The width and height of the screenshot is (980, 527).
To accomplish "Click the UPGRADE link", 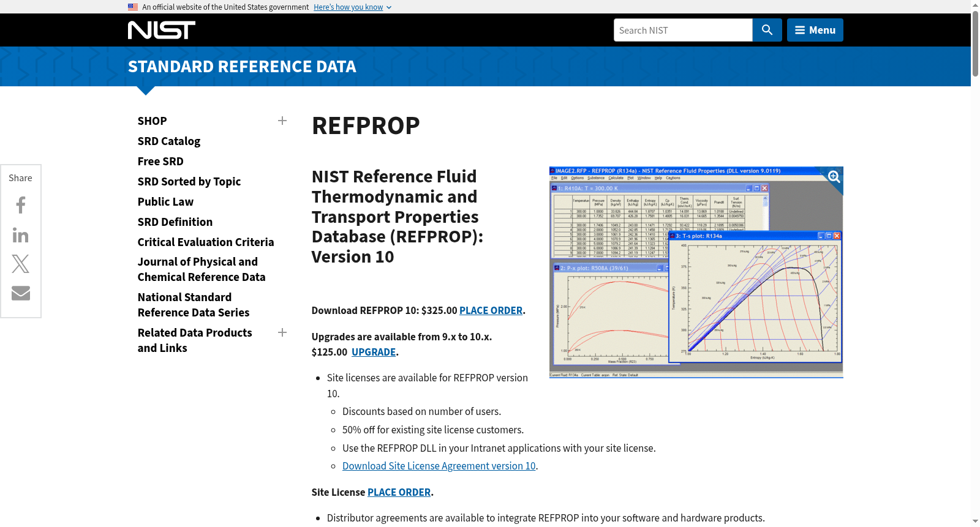I will pyautogui.click(x=374, y=352).
